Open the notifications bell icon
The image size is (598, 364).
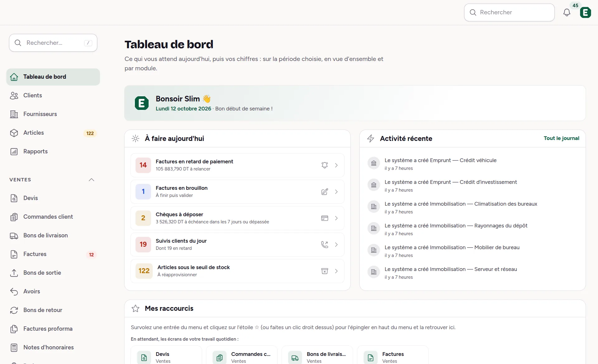click(567, 12)
